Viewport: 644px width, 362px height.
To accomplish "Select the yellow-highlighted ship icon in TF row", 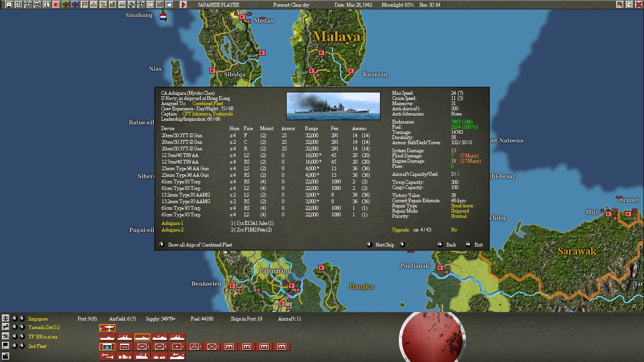I will click(x=142, y=337).
